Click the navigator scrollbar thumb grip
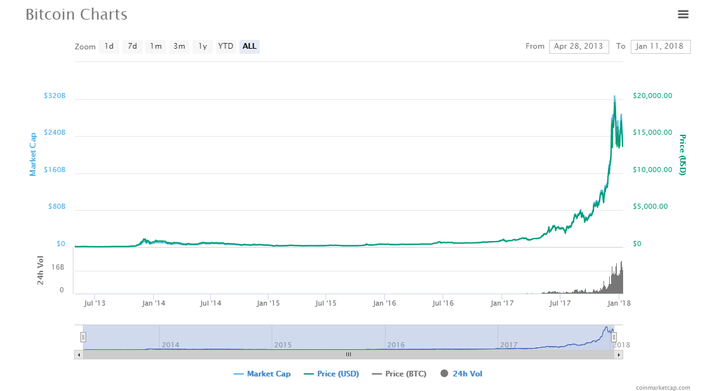Viewport: 720px width, 391px height. click(x=349, y=355)
